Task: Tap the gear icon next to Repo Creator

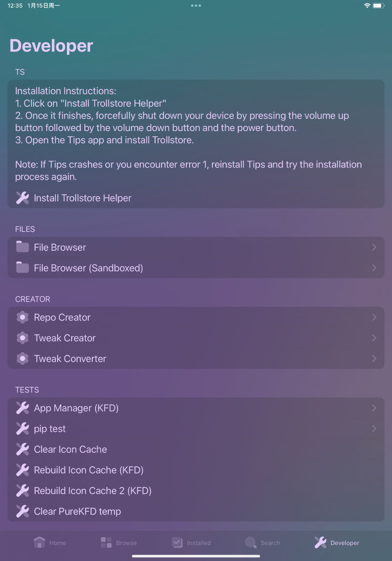Action: (23, 317)
